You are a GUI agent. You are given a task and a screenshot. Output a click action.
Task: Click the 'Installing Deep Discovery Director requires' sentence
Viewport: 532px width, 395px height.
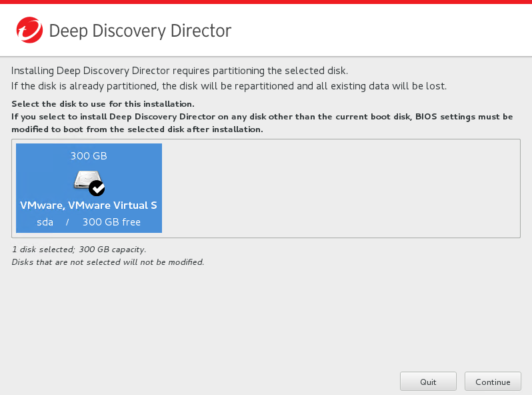[180, 71]
